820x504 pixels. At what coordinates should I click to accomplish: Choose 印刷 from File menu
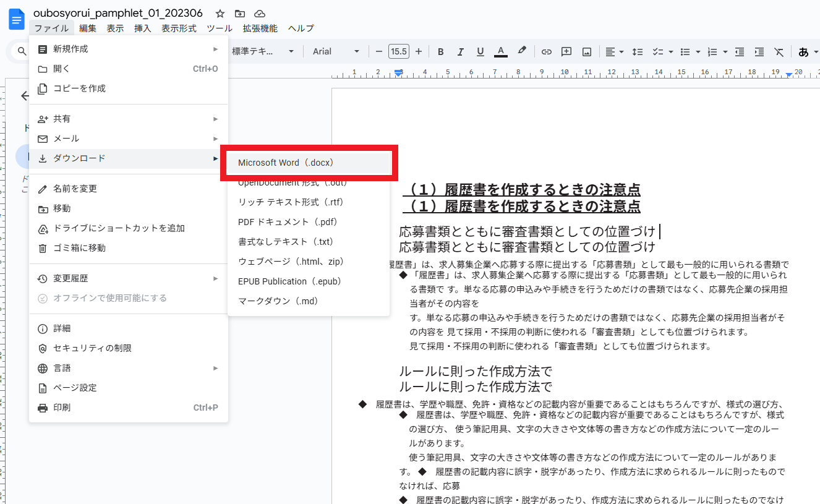point(129,408)
